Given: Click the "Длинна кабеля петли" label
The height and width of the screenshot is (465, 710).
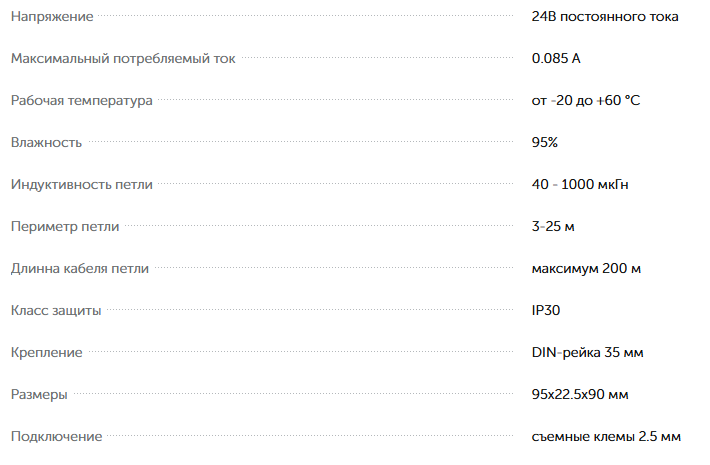Looking at the screenshot, I should click(x=80, y=269).
